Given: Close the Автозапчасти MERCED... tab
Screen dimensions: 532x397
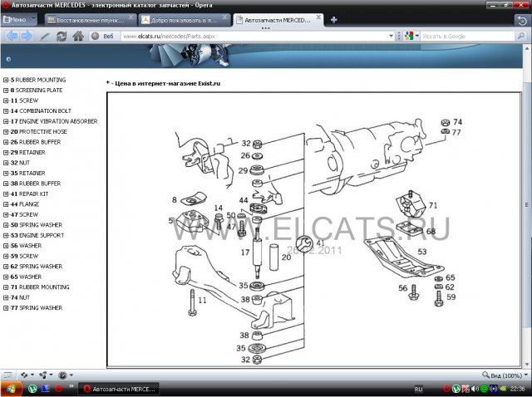Looking at the screenshot, I should click(318, 17).
